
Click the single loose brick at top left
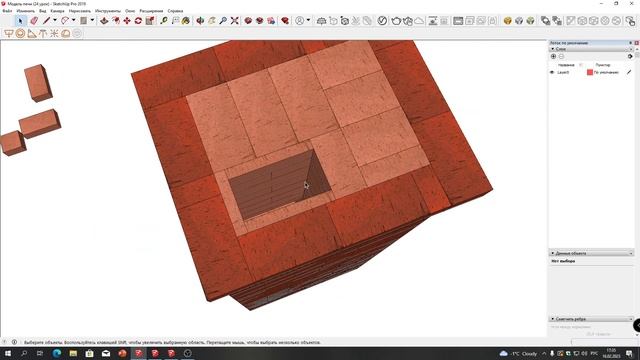[38, 83]
